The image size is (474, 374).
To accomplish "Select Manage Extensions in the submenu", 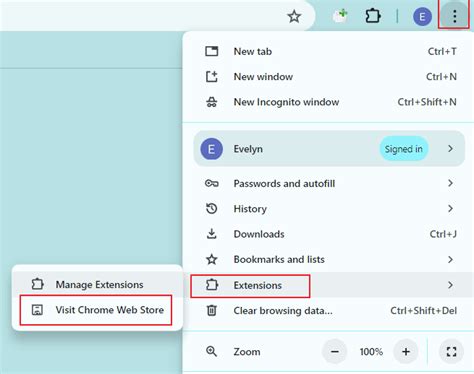I will point(97,284).
